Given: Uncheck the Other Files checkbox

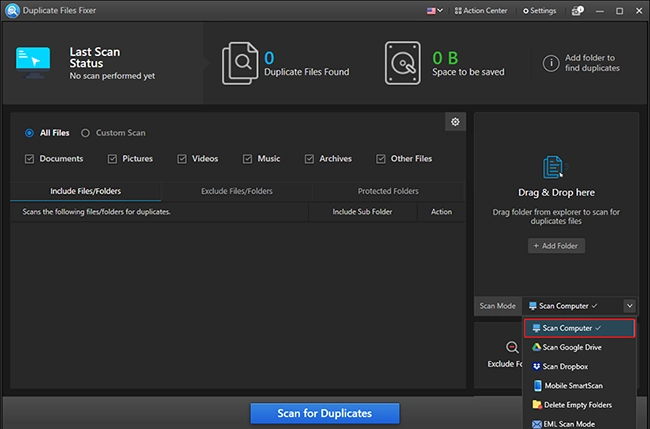Looking at the screenshot, I should [381, 159].
